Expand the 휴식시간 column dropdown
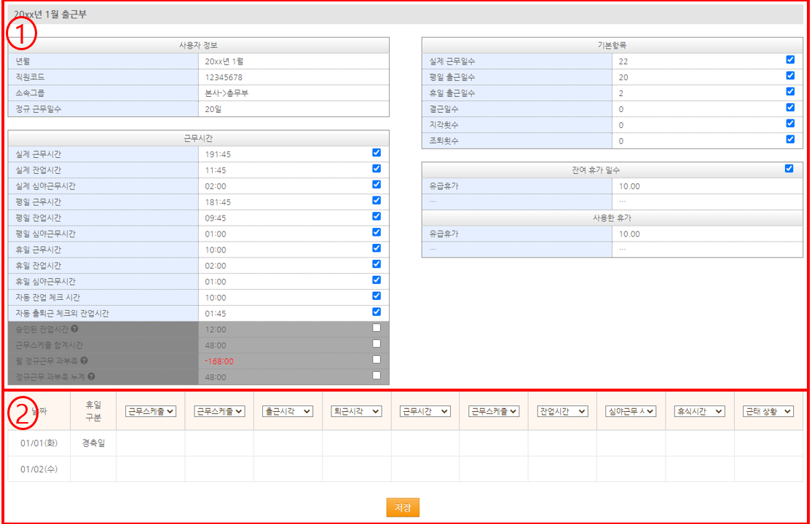Image resolution: width=812 pixels, height=524 pixels. click(699, 411)
